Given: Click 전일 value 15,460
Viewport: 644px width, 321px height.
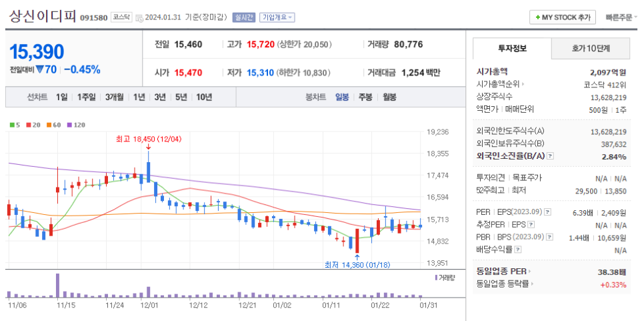Looking at the screenshot, I should [188, 45].
